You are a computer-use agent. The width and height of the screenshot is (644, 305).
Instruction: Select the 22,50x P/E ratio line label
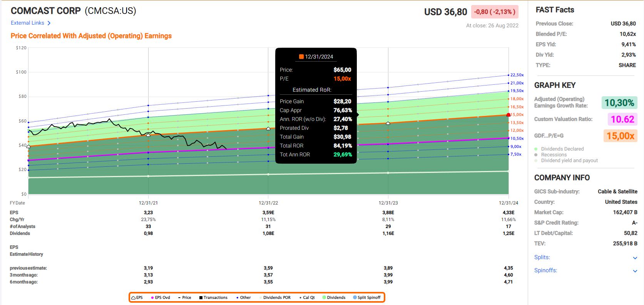click(x=517, y=75)
